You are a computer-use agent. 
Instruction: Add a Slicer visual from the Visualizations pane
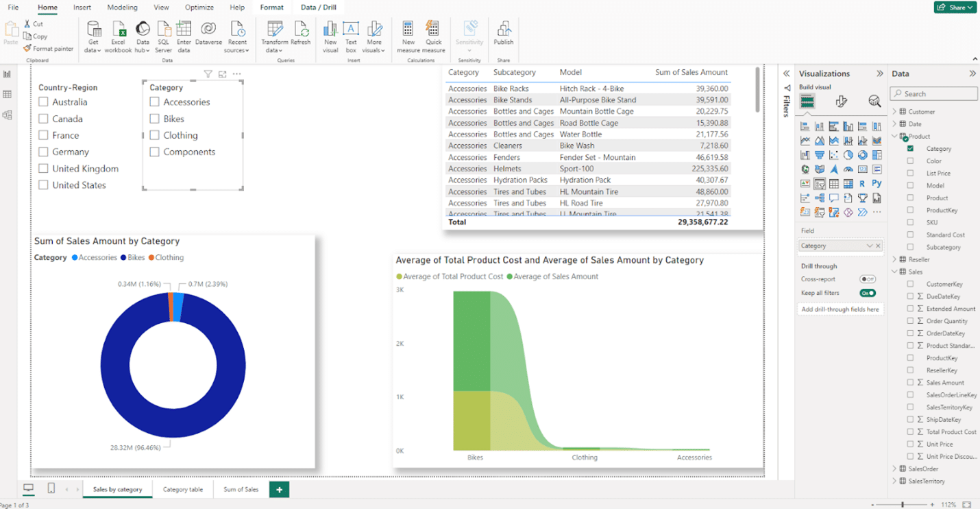pyautogui.click(x=819, y=183)
